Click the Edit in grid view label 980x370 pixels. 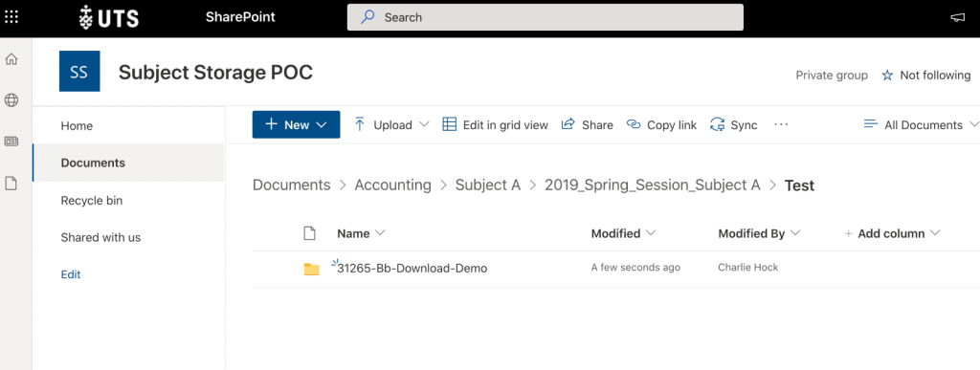(x=505, y=125)
